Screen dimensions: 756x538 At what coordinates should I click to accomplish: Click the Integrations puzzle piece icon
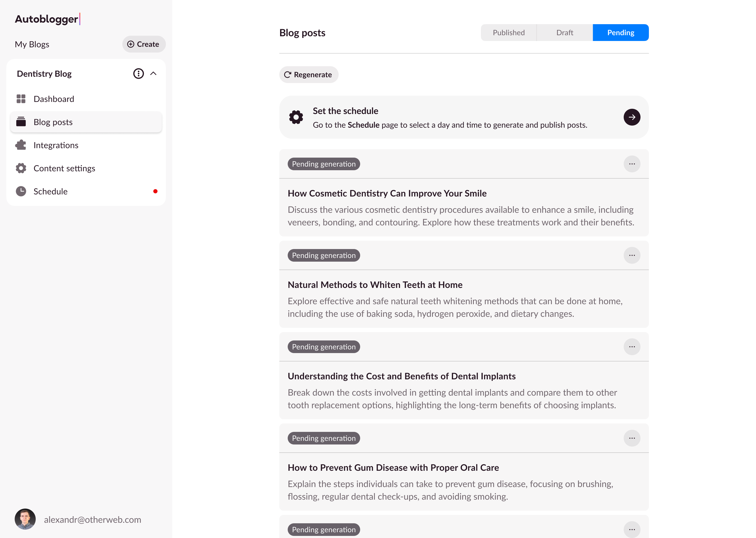tap(21, 145)
